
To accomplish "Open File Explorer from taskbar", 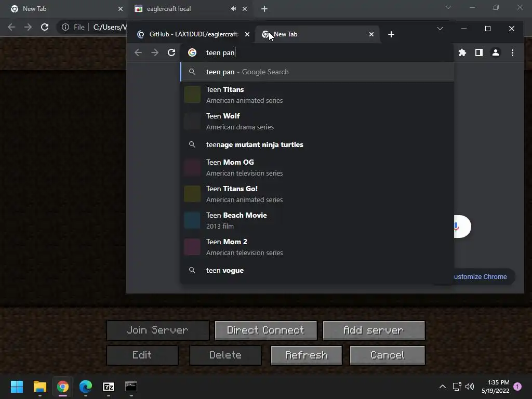I will [39, 387].
